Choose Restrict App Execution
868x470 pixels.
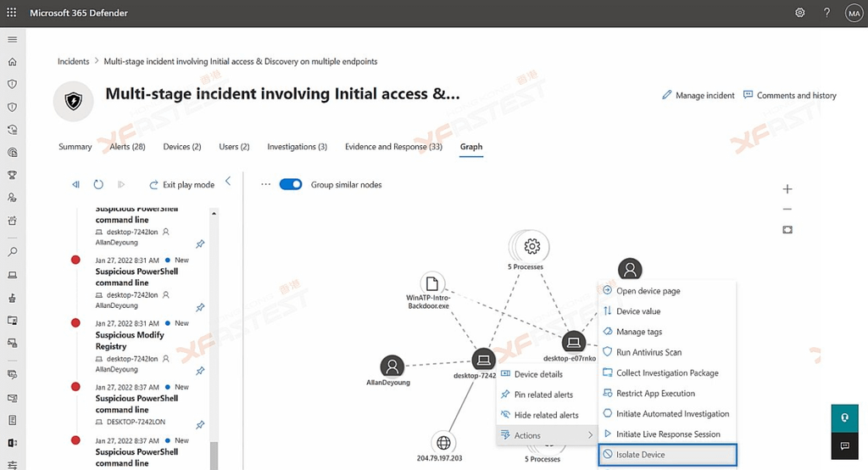pyautogui.click(x=667, y=394)
